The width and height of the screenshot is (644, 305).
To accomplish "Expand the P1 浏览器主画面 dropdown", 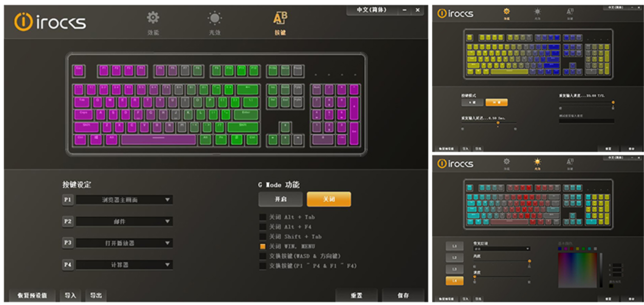I will (x=124, y=200).
